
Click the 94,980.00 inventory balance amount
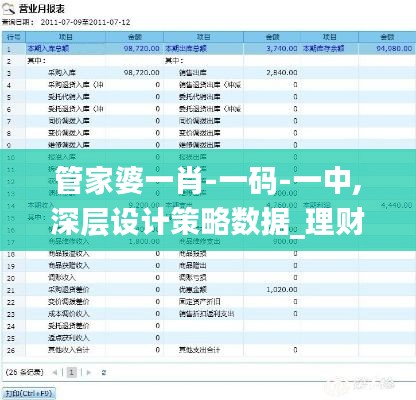coord(394,49)
